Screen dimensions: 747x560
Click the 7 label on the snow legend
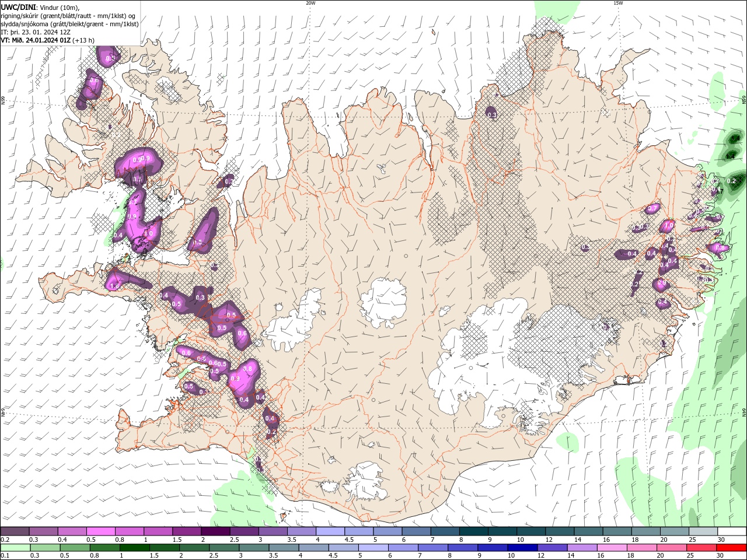click(x=432, y=540)
